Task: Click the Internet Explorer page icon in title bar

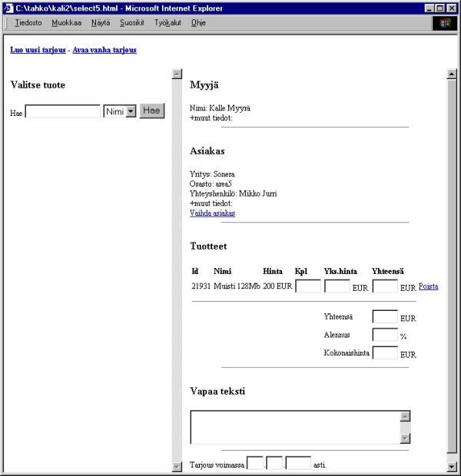Action: (x=8, y=8)
